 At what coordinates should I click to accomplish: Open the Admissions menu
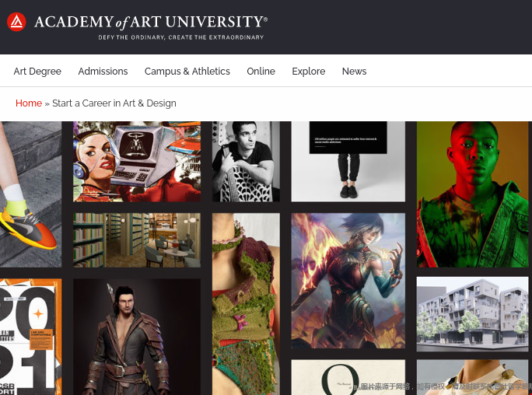click(103, 72)
